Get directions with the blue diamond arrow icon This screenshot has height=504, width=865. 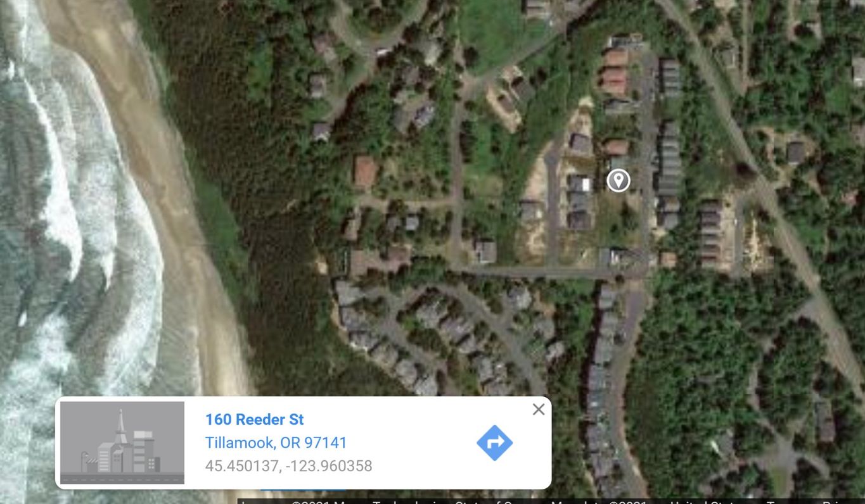click(494, 443)
